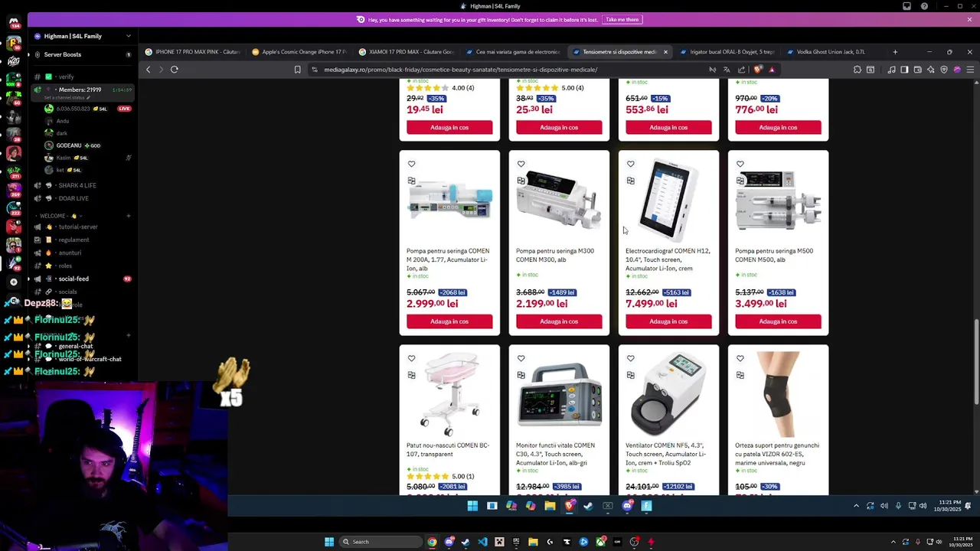Close the Tensiometre si dispozitive tab
The width and height of the screenshot is (980, 551).
point(665,52)
